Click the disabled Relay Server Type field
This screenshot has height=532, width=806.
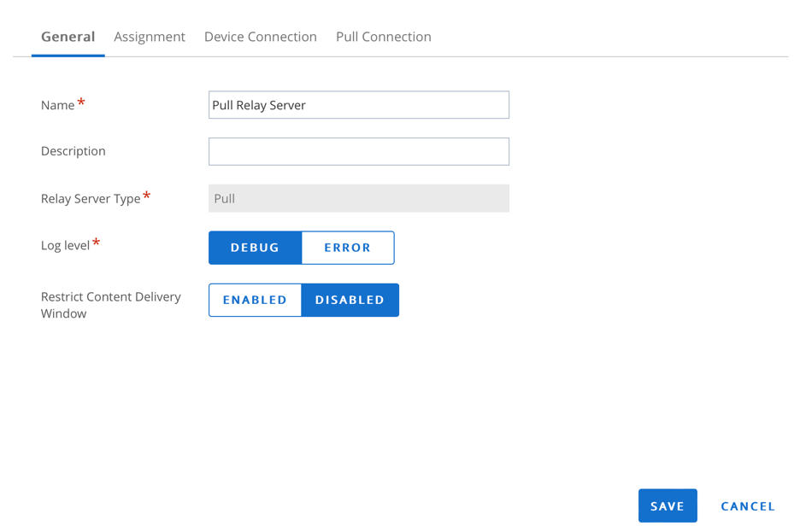point(358,197)
